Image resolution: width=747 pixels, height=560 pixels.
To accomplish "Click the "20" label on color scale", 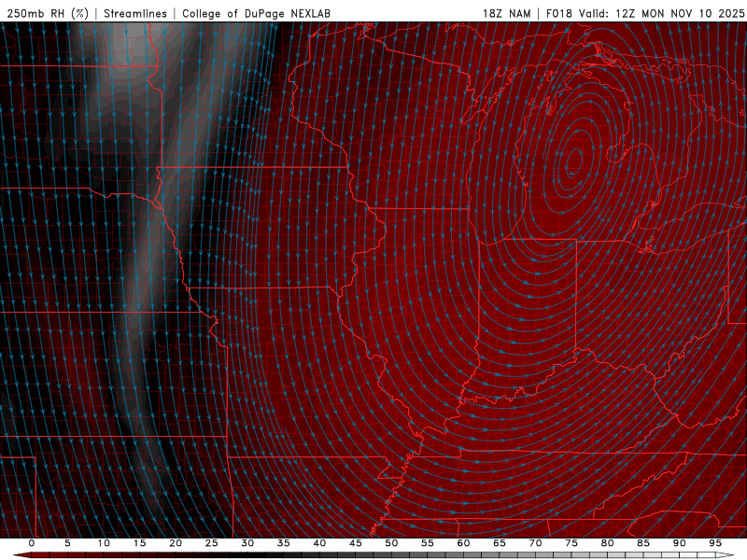I will tap(176, 543).
